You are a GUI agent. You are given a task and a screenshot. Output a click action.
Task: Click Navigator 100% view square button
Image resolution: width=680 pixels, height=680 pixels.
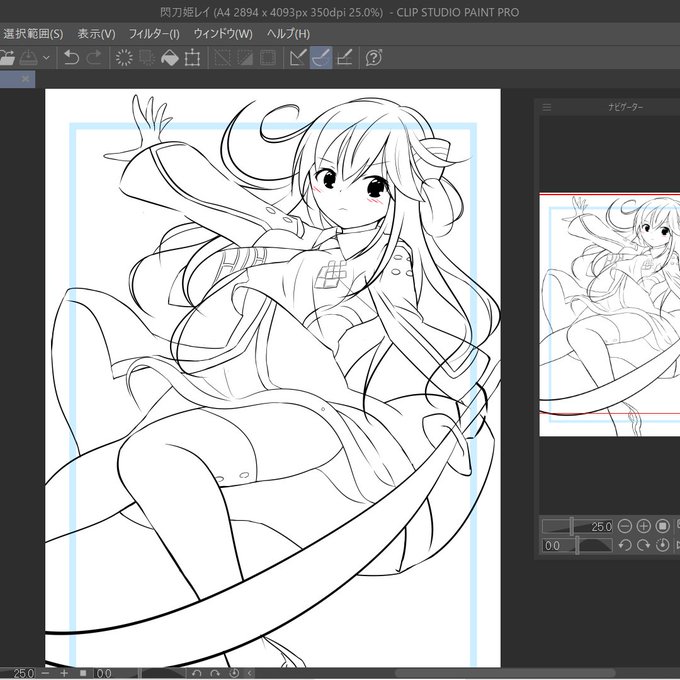pos(663,526)
